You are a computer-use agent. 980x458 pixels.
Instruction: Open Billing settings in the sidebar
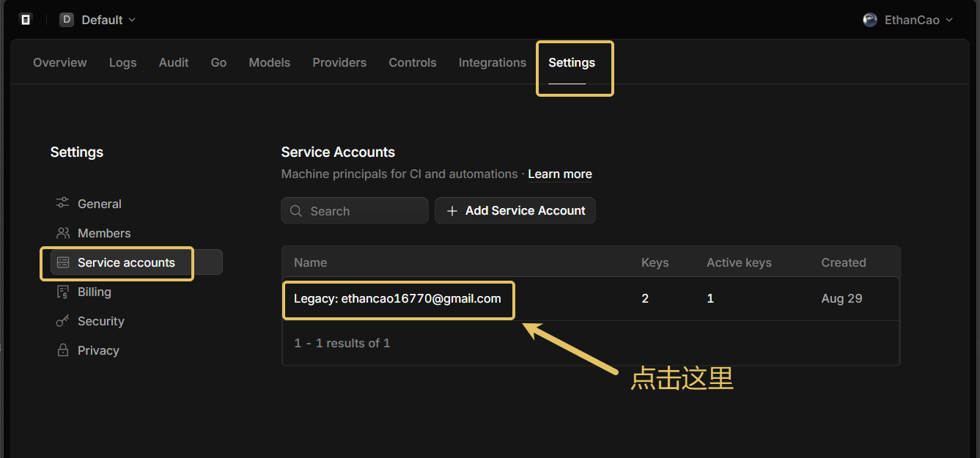pos(95,292)
